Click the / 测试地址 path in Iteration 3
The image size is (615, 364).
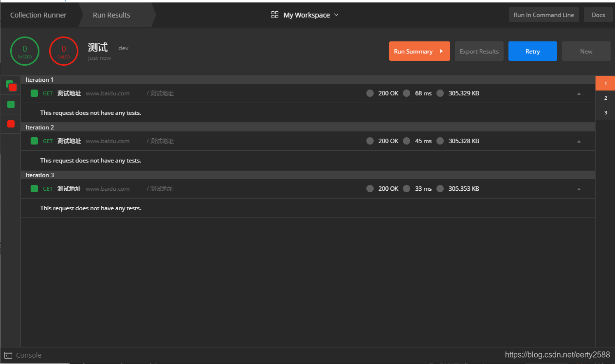click(160, 189)
